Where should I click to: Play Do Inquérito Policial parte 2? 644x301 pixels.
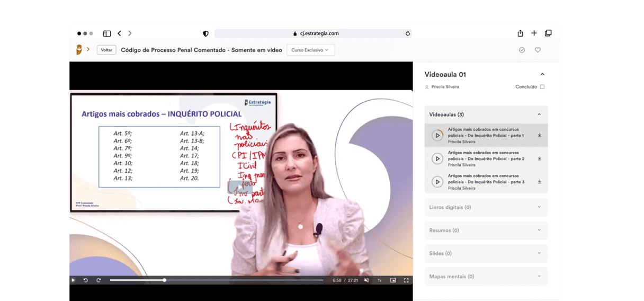point(437,158)
